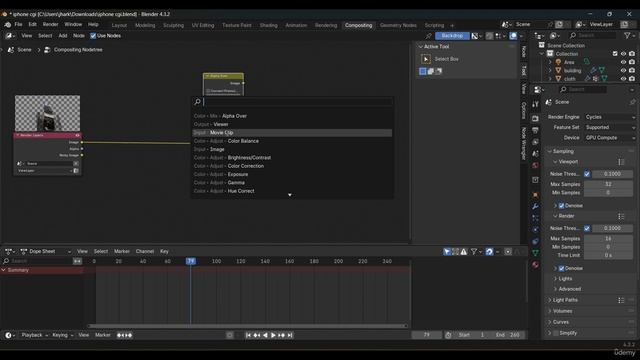Open the World properties tab icon
The height and width of the screenshot is (360, 640).
point(535,165)
